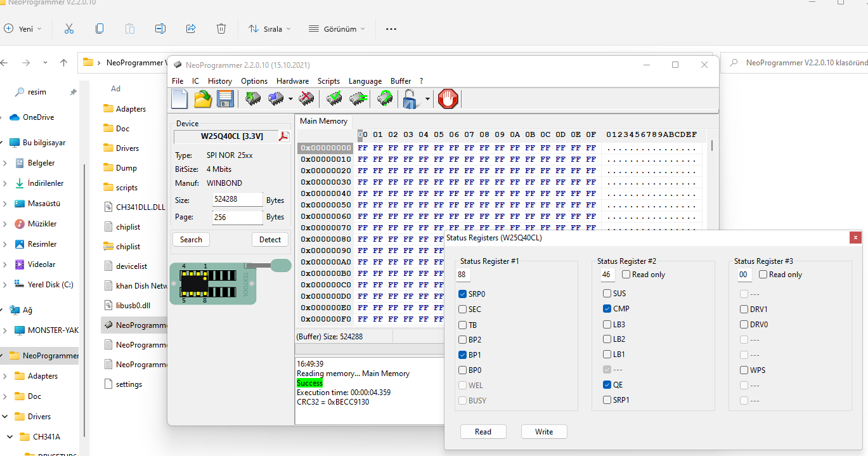Click the Write button in Status Registers
The width and height of the screenshot is (868, 456).
[x=544, y=432]
